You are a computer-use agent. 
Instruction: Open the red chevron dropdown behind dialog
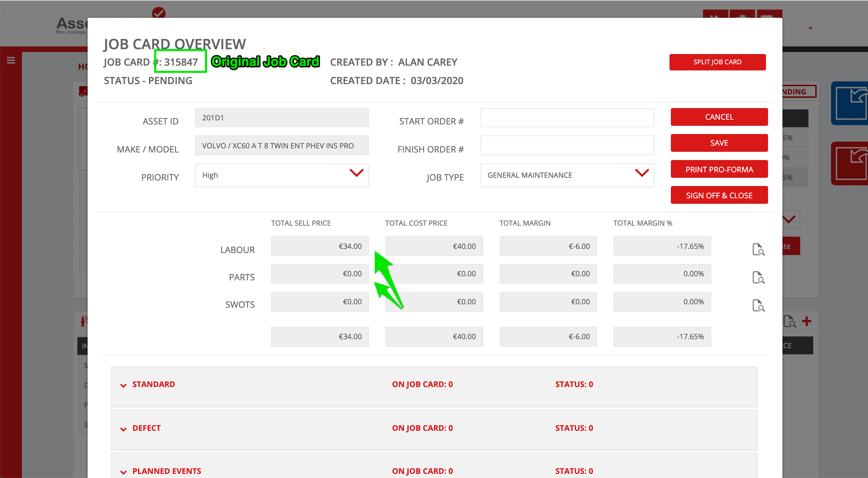point(790,219)
